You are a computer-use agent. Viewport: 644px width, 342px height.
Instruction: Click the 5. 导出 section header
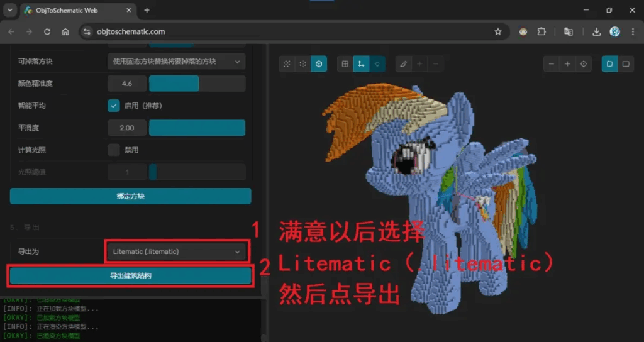click(x=25, y=228)
